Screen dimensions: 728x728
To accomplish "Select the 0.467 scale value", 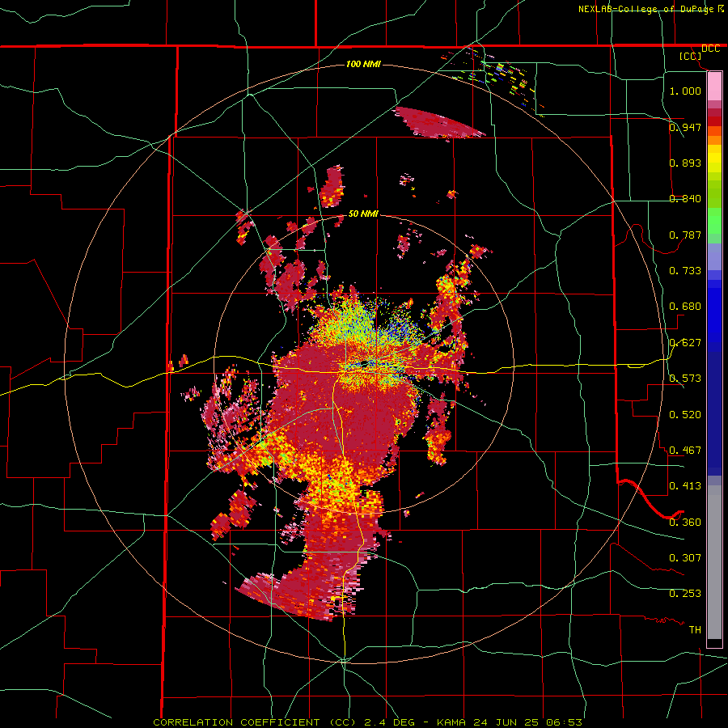I will (x=685, y=450).
